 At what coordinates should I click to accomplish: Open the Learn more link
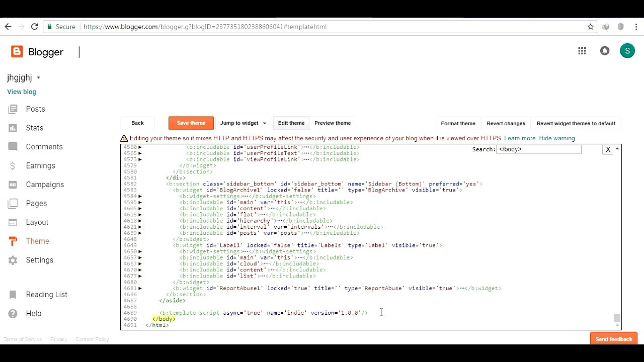click(520, 138)
